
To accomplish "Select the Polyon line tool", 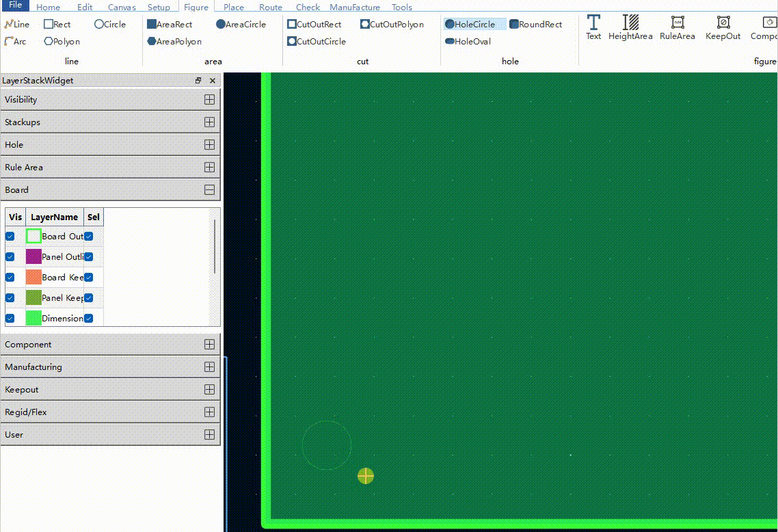I will [62, 41].
